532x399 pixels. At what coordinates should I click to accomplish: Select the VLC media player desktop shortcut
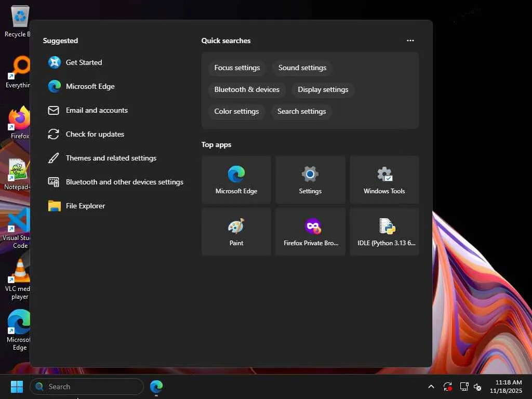coord(18,280)
